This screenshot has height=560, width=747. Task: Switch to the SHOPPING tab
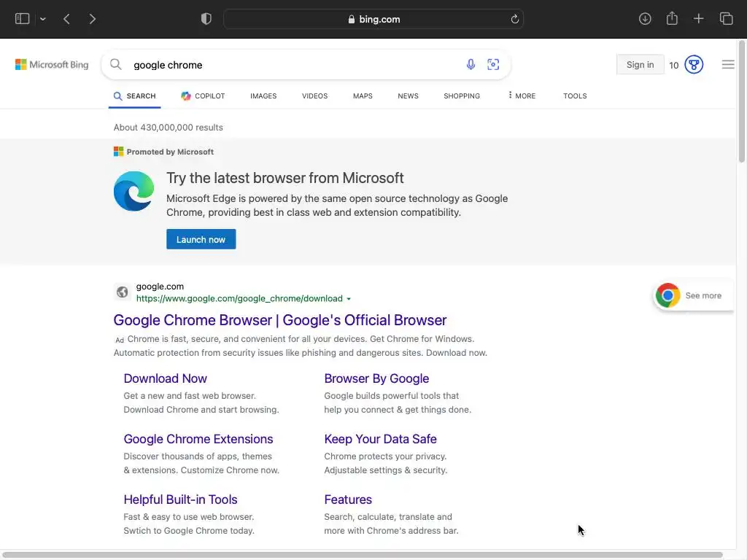tap(462, 96)
